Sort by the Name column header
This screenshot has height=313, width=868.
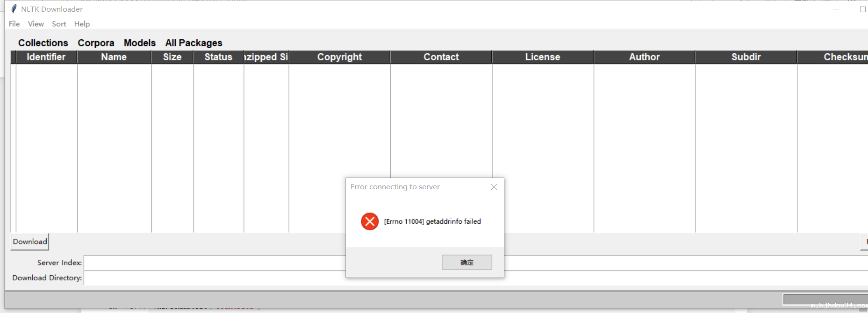click(x=114, y=57)
